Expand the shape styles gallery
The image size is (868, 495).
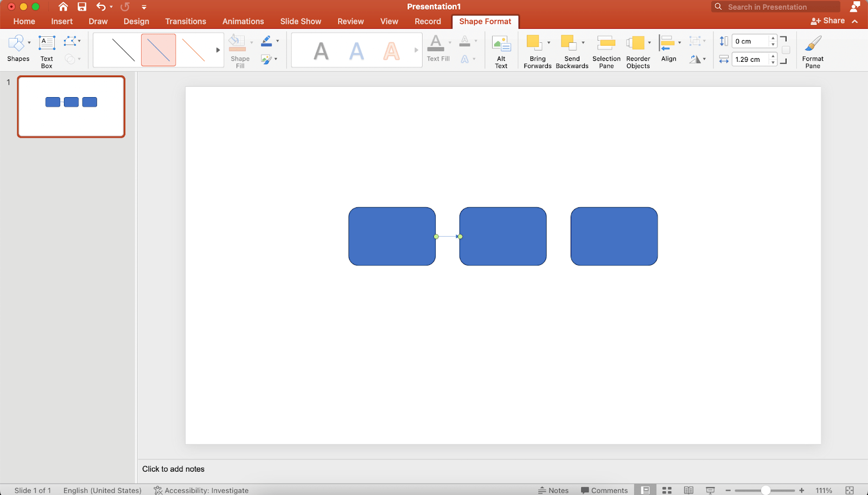coord(217,49)
